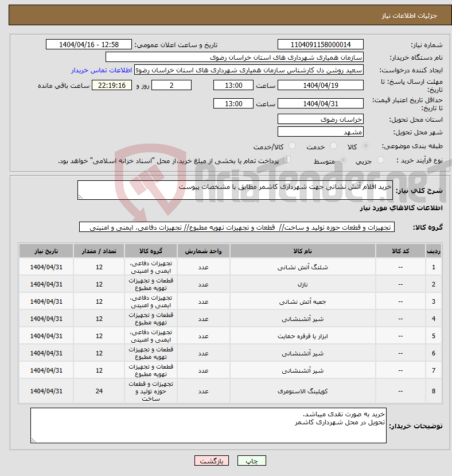Click the شهر محل تحویل field مشهد
The height and width of the screenshot is (476, 452).
point(320,131)
